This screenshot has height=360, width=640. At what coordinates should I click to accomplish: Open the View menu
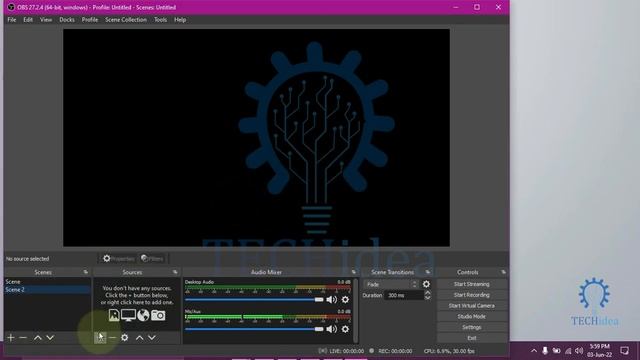coord(46,20)
